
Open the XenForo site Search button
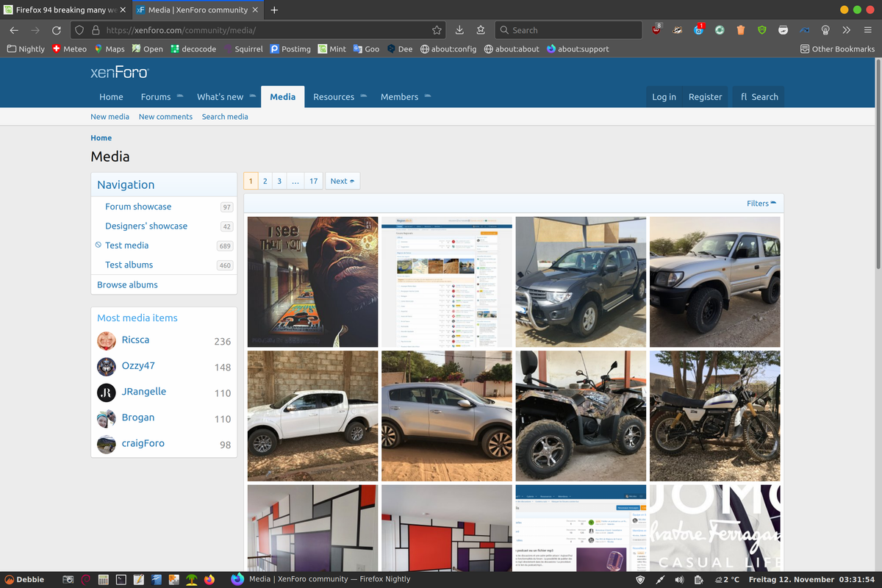click(759, 97)
